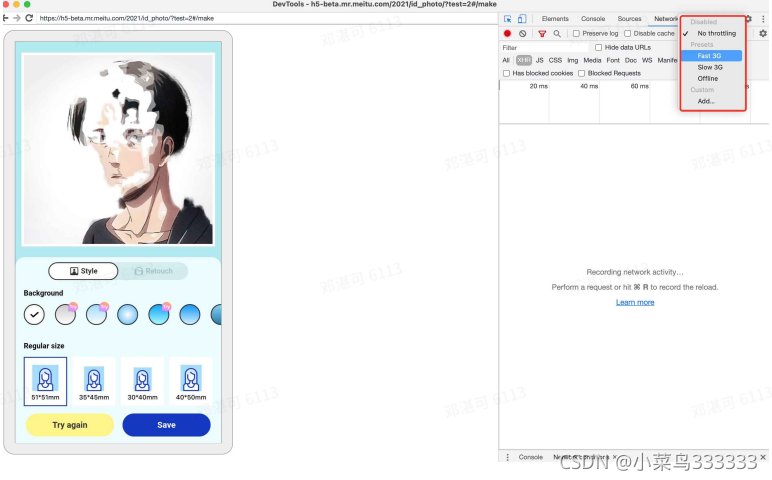
Task: Check Blocked Requests
Action: click(x=581, y=73)
